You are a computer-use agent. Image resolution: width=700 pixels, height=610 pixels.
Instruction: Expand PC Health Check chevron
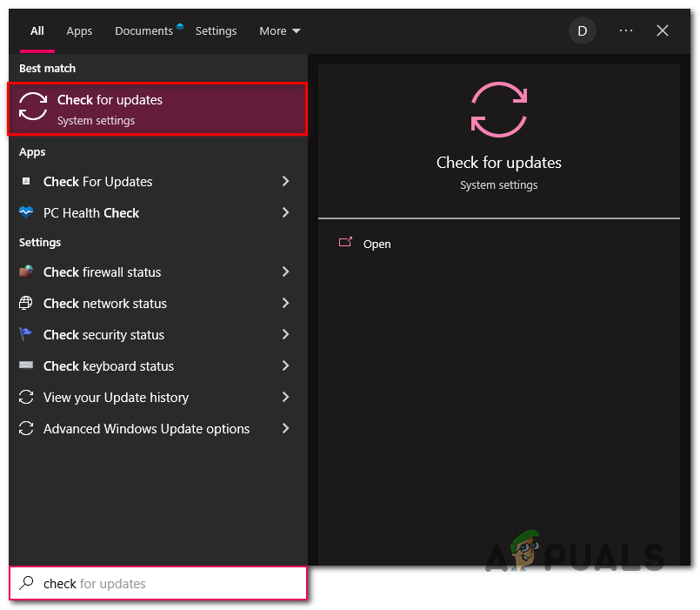pos(286,212)
